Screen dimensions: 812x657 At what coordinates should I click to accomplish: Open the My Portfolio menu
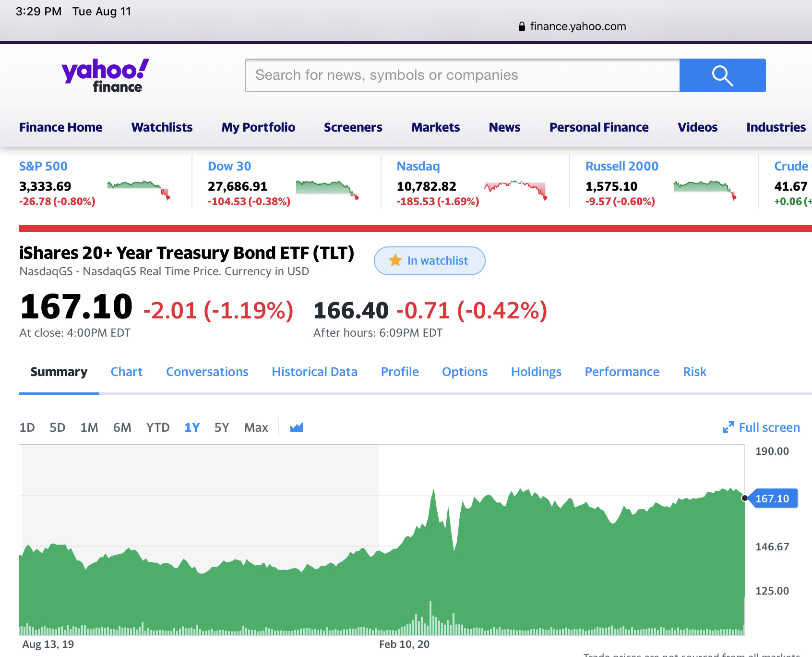tap(258, 127)
